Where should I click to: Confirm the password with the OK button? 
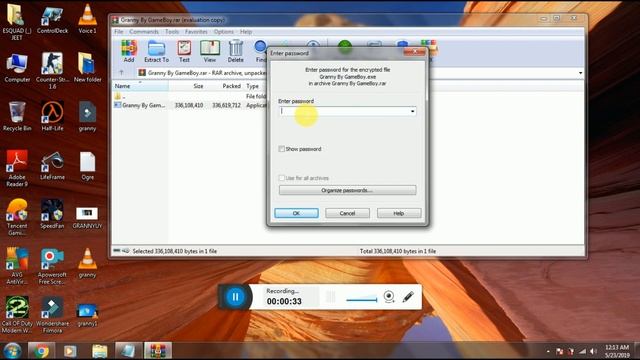pyautogui.click(x=296, y=213)
